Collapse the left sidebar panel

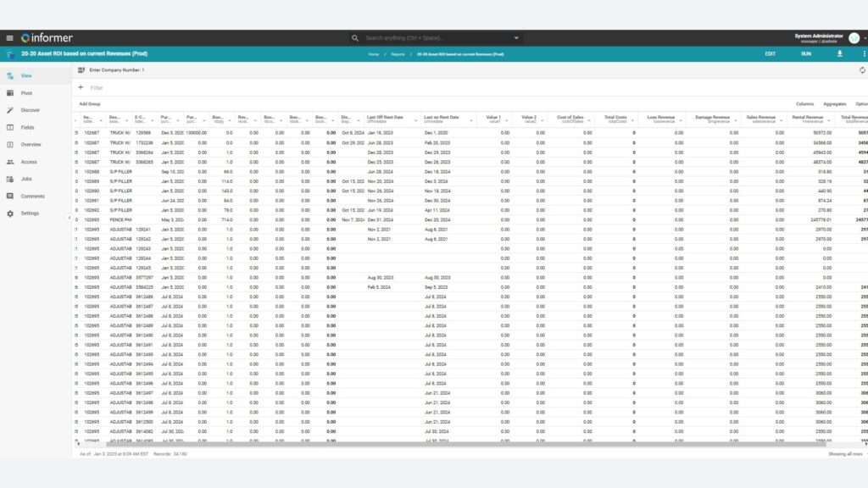point(70,218)
